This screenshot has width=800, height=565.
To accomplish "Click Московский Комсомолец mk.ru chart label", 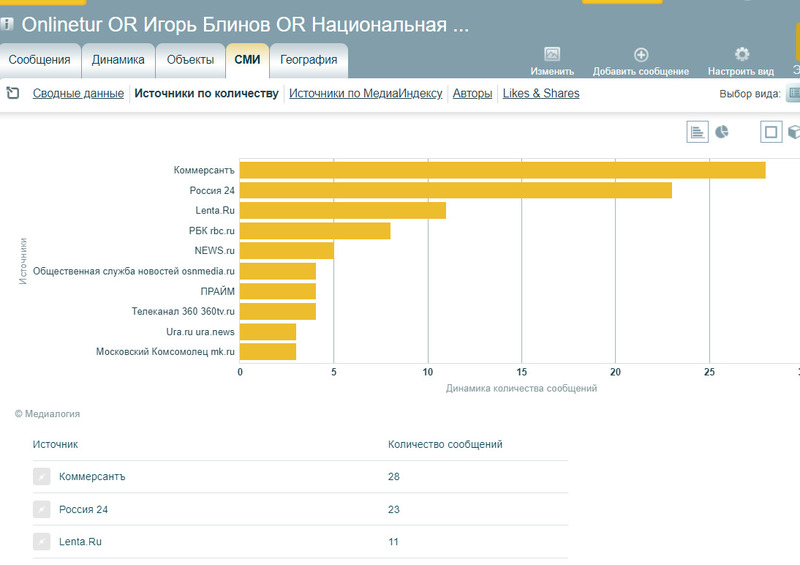I will tap(165, 352).
